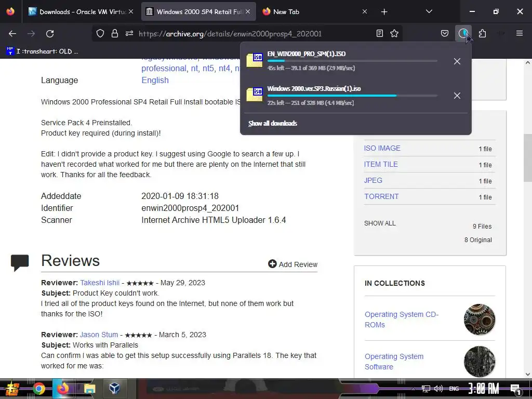Click SHOW ALL files link

[380, 223]
